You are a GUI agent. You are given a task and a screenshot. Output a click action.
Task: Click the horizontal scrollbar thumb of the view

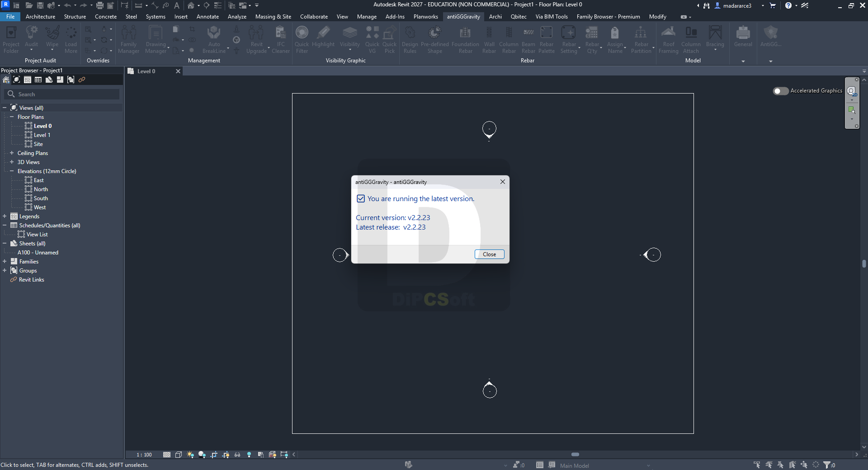(x=575, y=455)
